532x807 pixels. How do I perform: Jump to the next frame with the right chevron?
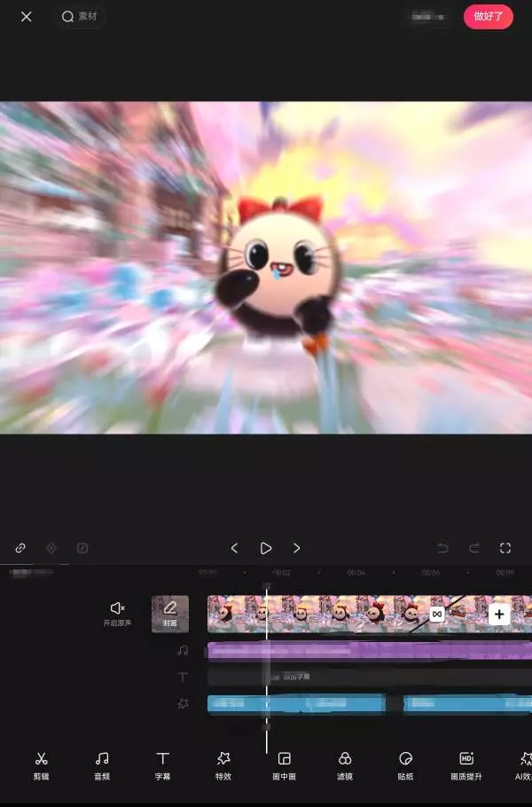[296, 548]
